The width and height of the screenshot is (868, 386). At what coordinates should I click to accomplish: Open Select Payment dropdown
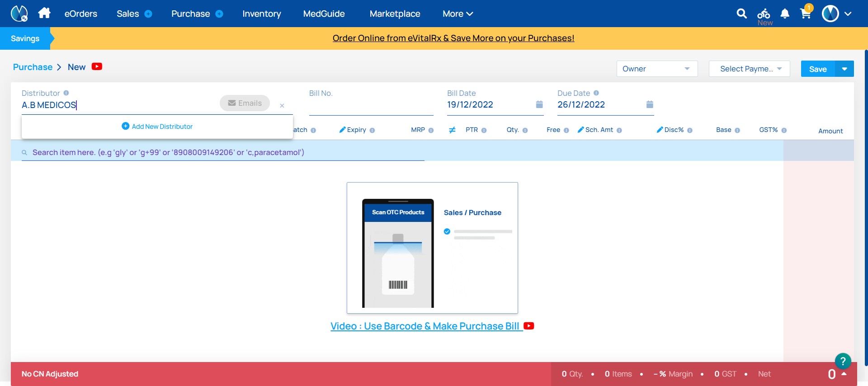tap(749, 69)
